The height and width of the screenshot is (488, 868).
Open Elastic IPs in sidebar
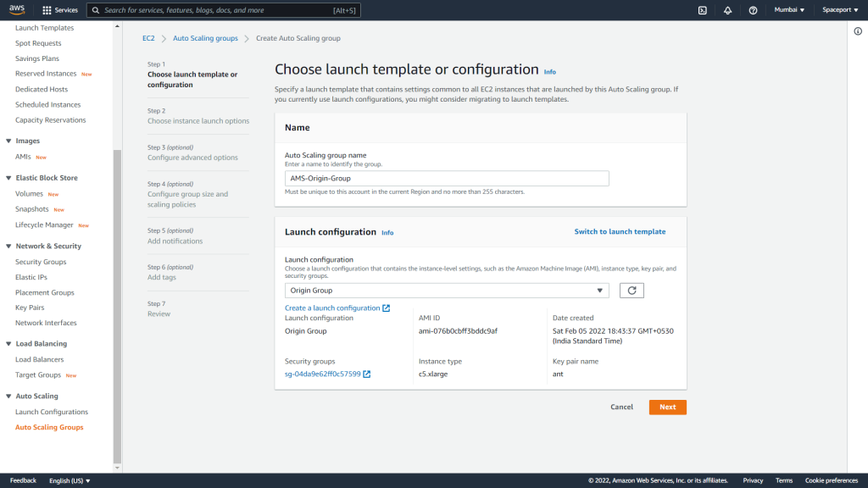[x=31, y=277]
